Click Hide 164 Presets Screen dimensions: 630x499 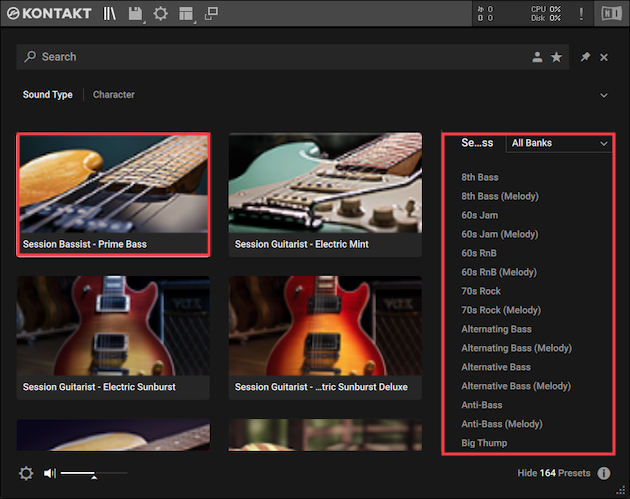(554, 473)
